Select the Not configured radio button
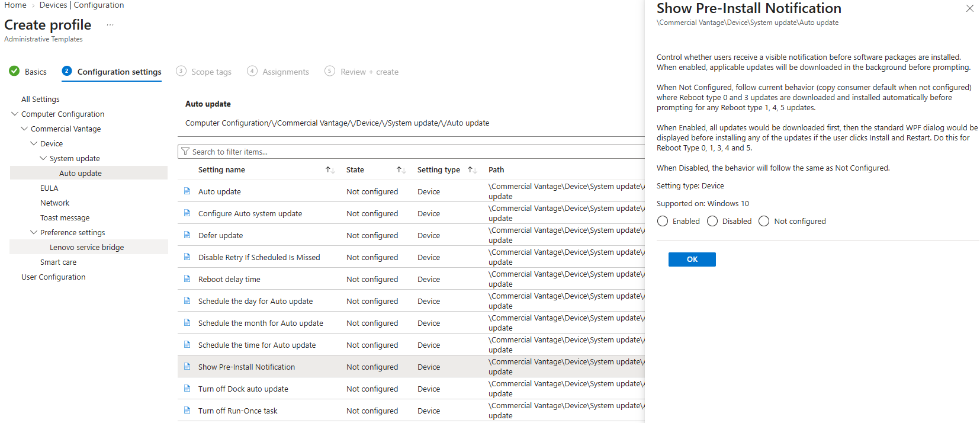 764,221
